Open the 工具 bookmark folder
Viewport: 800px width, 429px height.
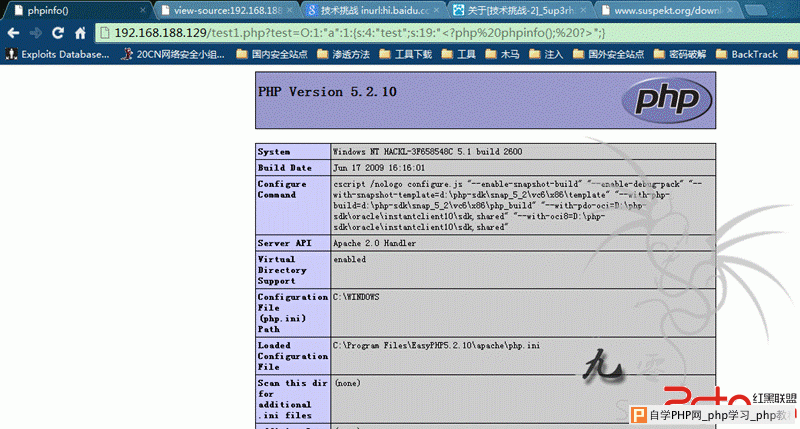pos(459,54)
